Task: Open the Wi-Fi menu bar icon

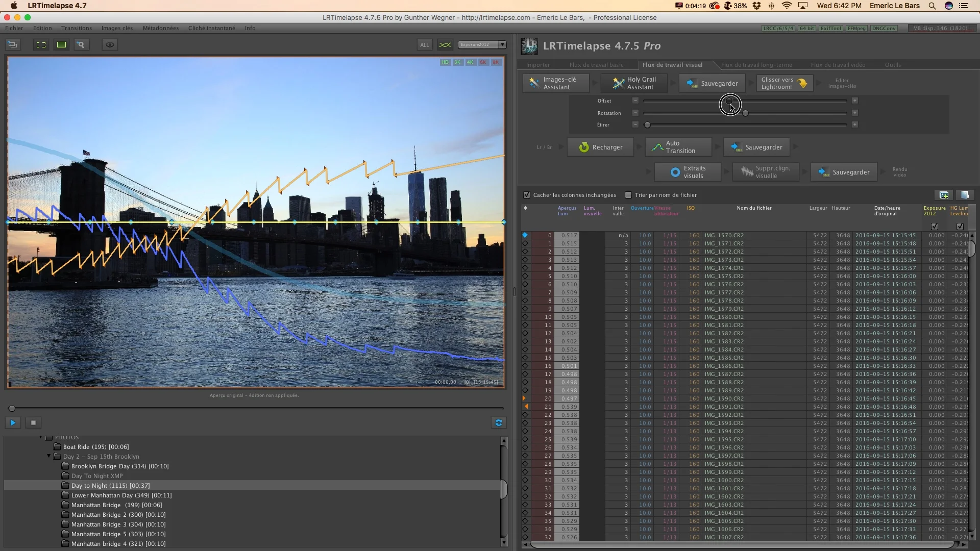Action: point(787,6)
